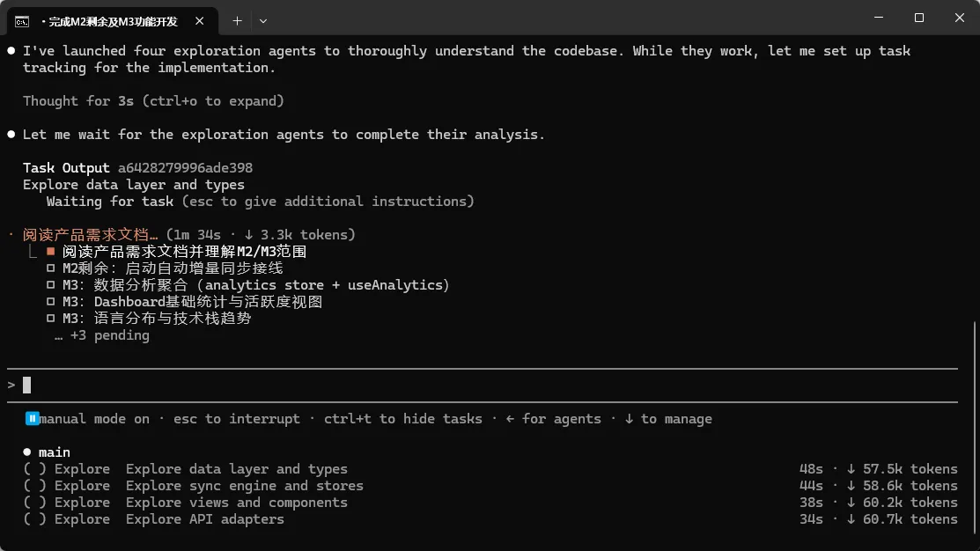Click the terminal icon in the tab
This screenshot has height=551, width=980.
coord(22,22)
